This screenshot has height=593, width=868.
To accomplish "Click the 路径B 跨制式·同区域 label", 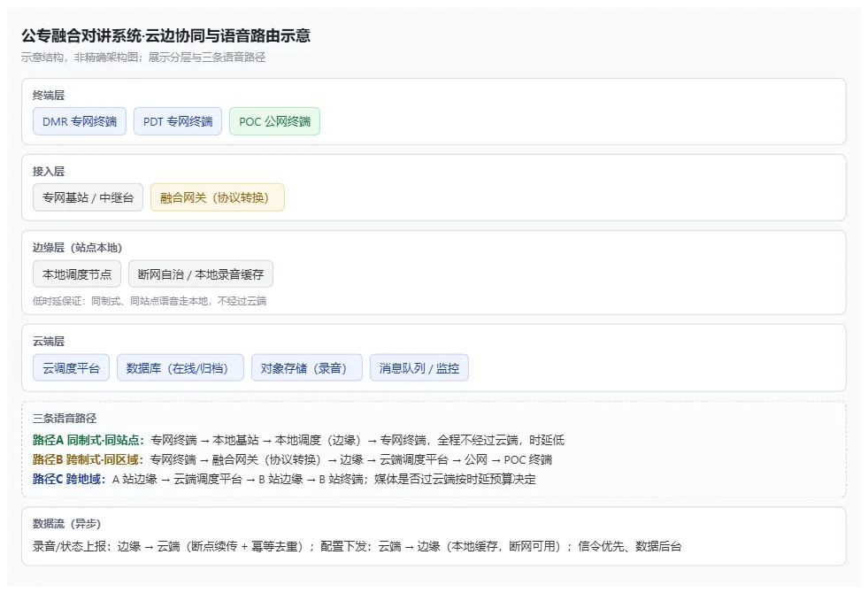I will pyautogui.click(x=88, y=459).
